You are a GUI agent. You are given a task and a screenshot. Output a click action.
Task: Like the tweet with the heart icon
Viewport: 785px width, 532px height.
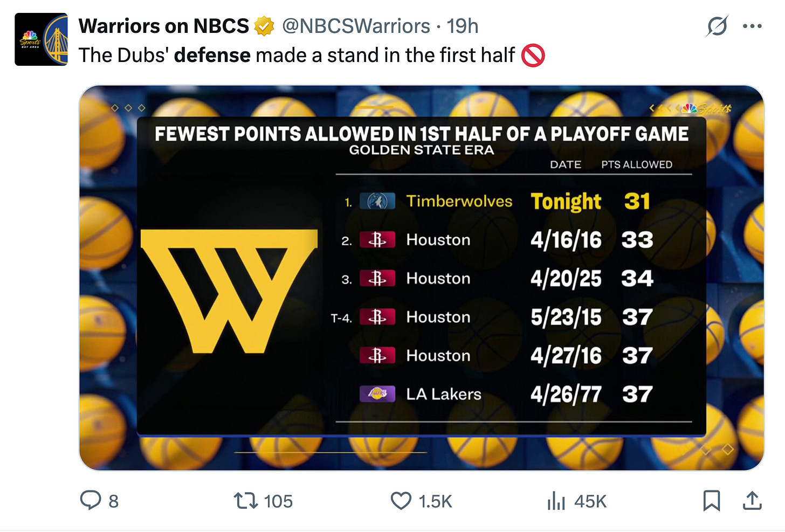pyautogui.click(x=401, y=501)
